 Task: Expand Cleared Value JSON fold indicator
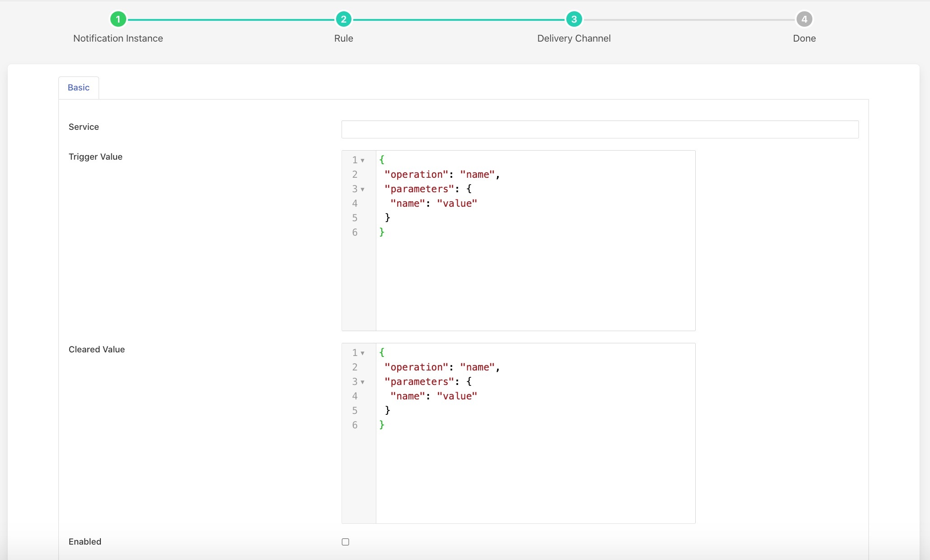point(364,352)
